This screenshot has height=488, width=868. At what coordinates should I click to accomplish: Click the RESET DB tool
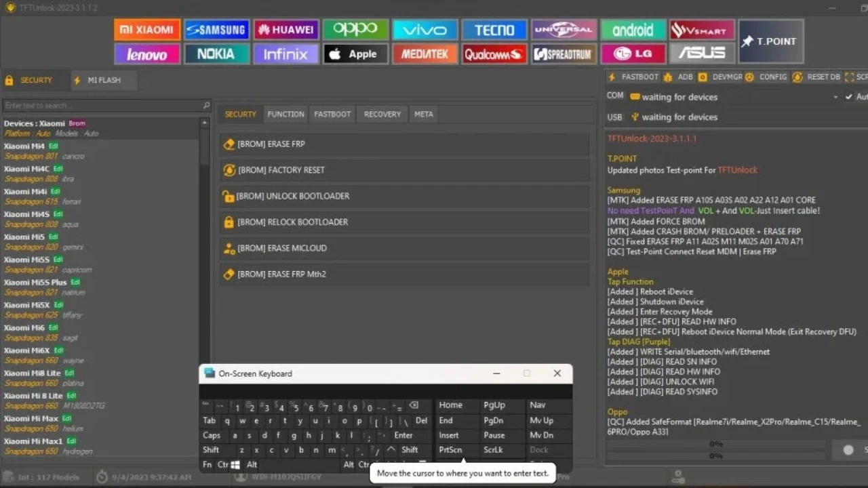pos(816,77)
